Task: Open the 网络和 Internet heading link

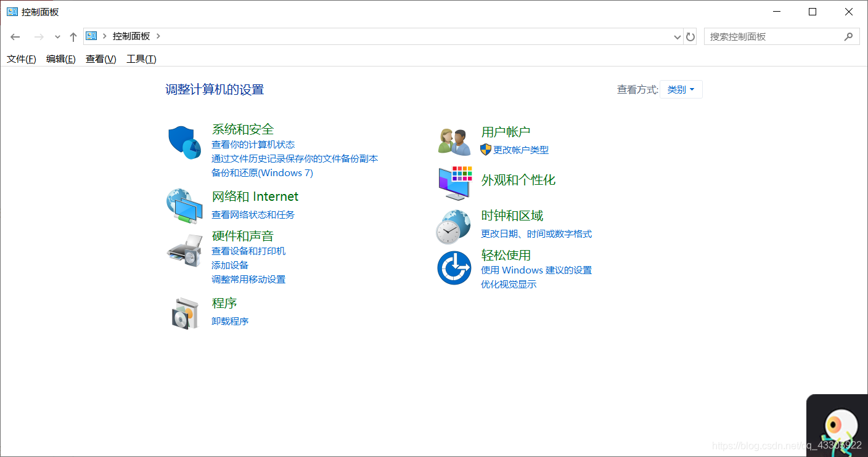Action: (255, 196)
